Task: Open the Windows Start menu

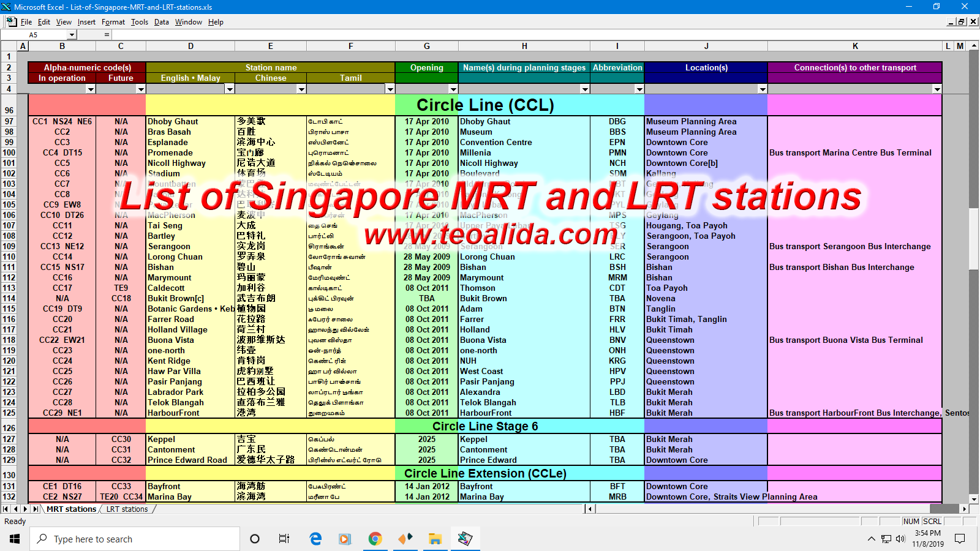Action: click(x=15, y=539)
